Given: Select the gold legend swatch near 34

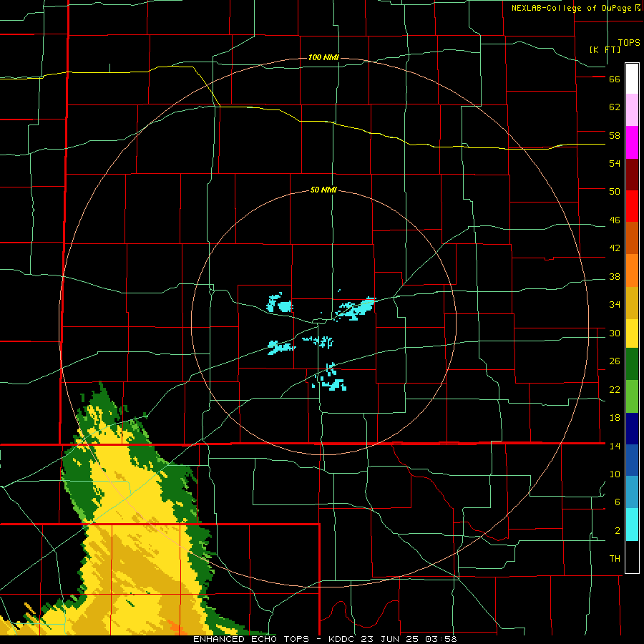Looking at the screenshot, I should coord(632,303).
